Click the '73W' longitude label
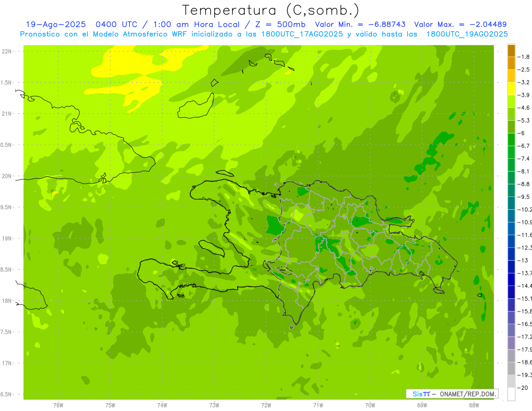The image size is (532, 411). (x=214, y=406)
